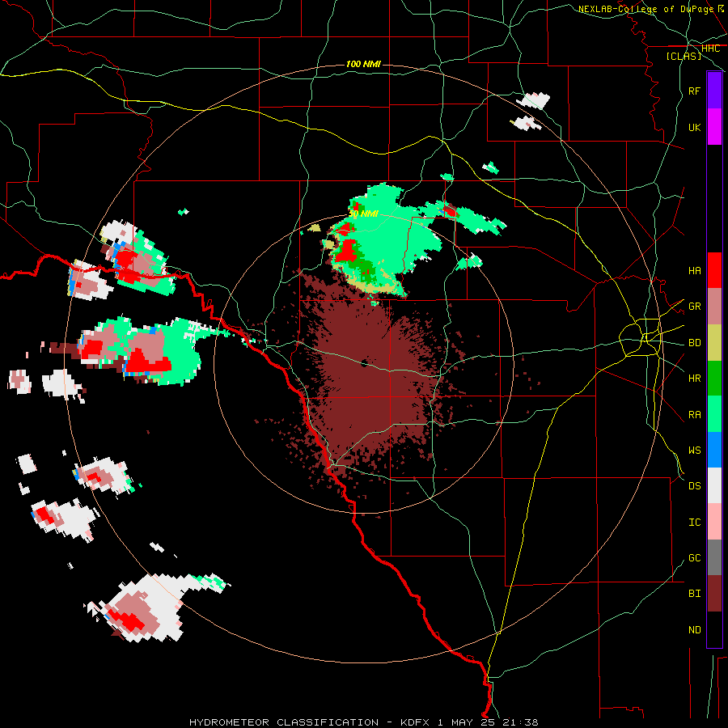
Task: Click the bright green RA legend swatch
Action: click(x=714, y=414)
